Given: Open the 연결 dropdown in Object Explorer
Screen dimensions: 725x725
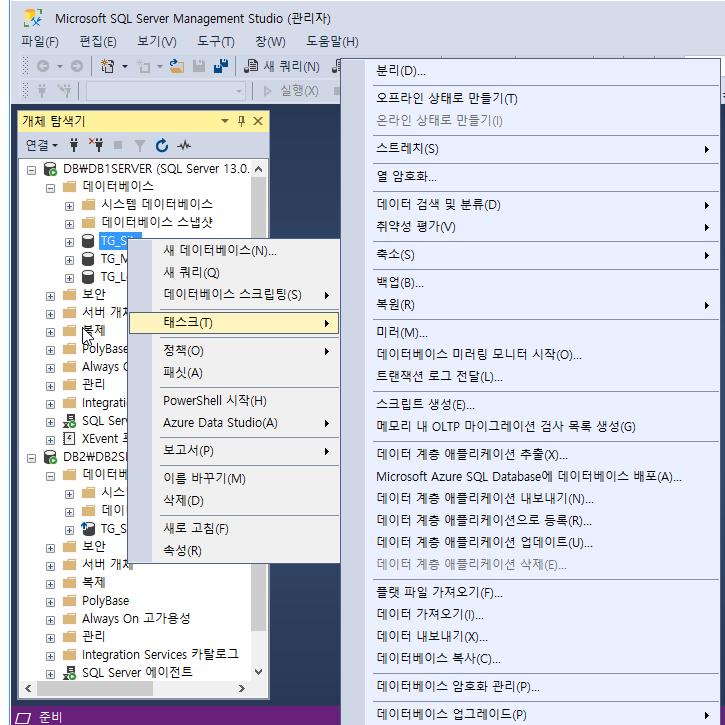Looking at the screenshot, I should [42, 146].
